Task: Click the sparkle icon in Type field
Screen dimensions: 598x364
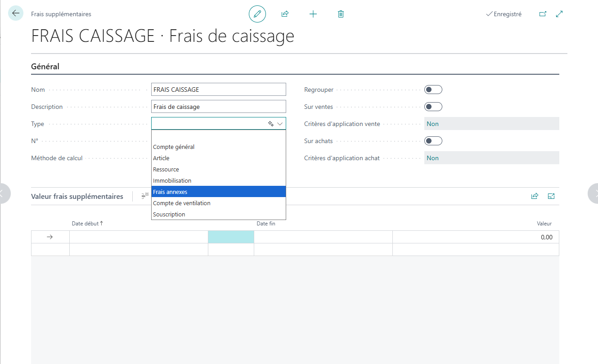Action: pos(271,124)
